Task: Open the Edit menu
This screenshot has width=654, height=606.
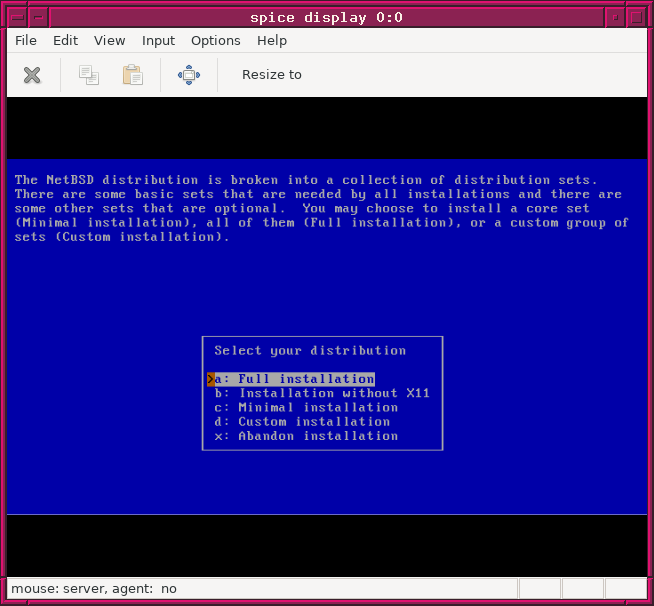Action: pos(65,41)
